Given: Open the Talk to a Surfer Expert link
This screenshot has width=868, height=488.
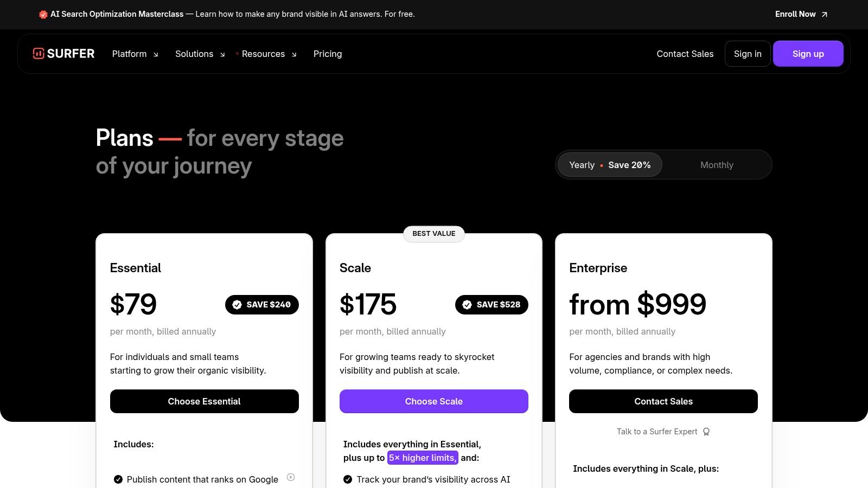Looking at the screenshot, I should pos(657,432).
